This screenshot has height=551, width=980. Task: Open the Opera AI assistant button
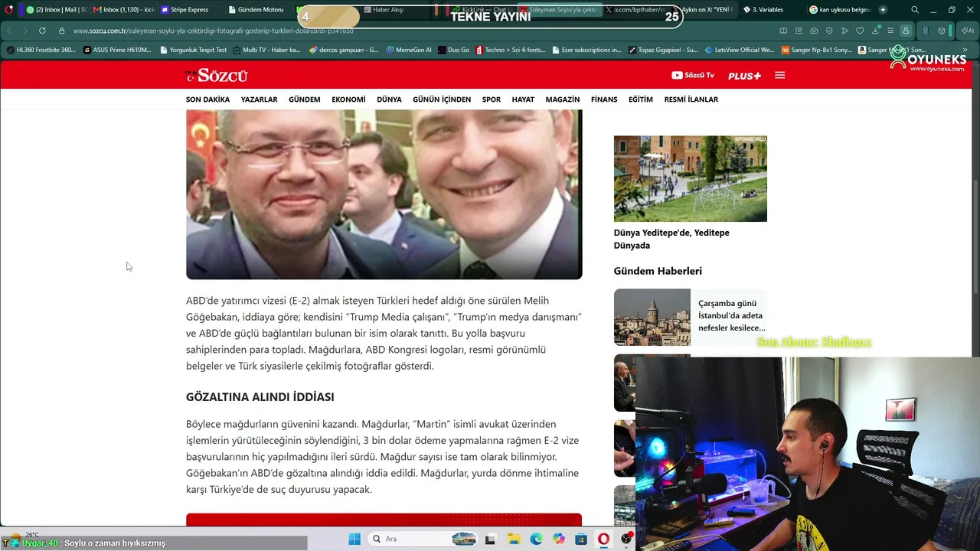click(x=967, y=31)
